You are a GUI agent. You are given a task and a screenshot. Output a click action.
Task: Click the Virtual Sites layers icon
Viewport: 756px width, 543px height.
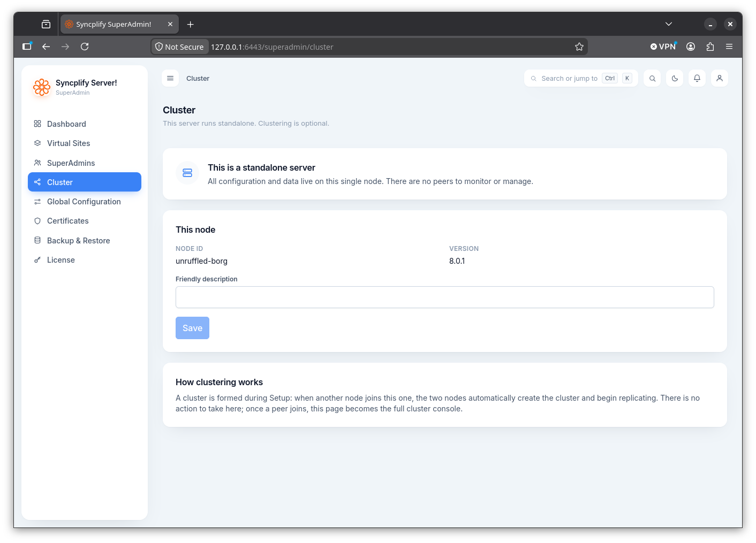37,143
